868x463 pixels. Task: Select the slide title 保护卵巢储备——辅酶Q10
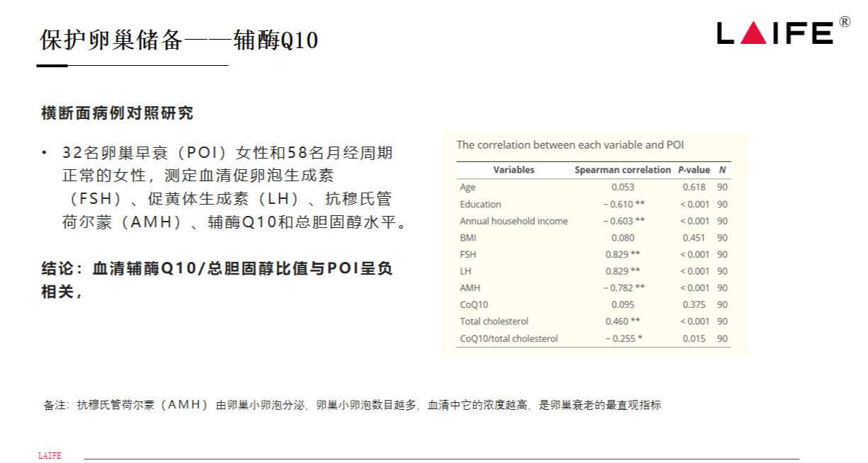pos(179,40)
